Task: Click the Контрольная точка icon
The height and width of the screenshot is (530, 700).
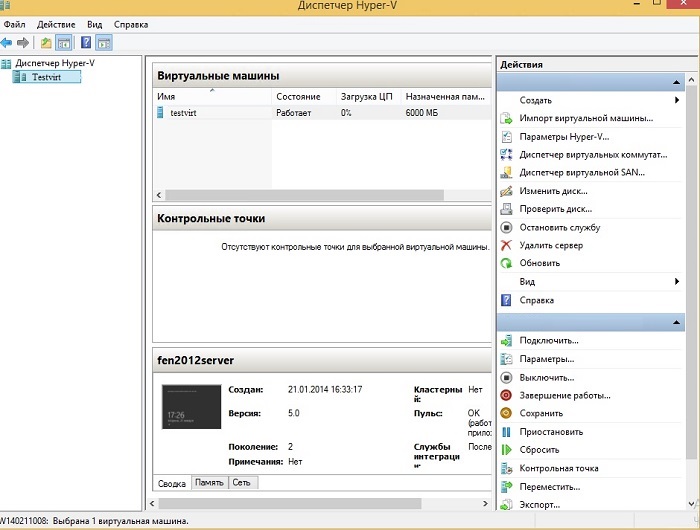Action: pos(506,468)
